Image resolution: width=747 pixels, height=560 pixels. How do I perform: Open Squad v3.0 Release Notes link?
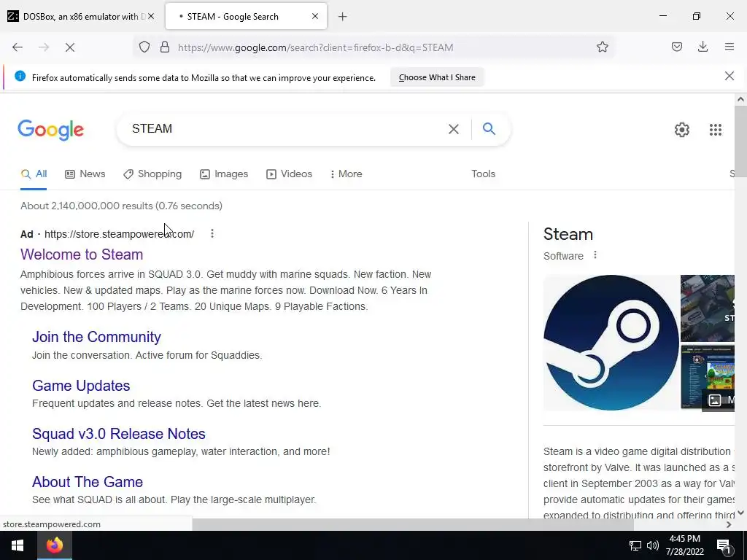119,433
